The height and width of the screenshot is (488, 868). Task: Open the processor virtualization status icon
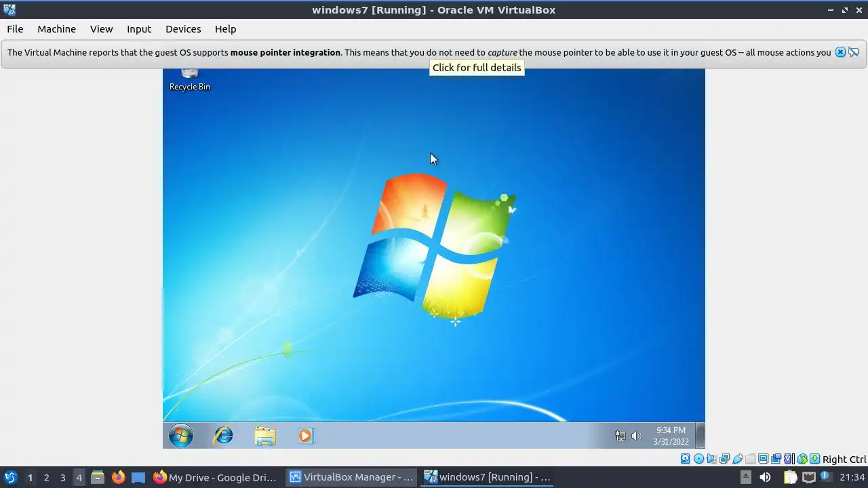(x=789, y=459)
